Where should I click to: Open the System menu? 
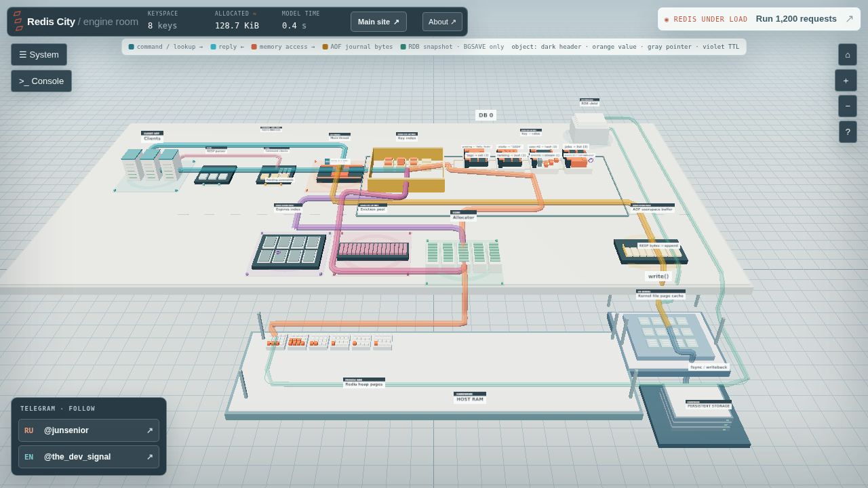(39, 55)
